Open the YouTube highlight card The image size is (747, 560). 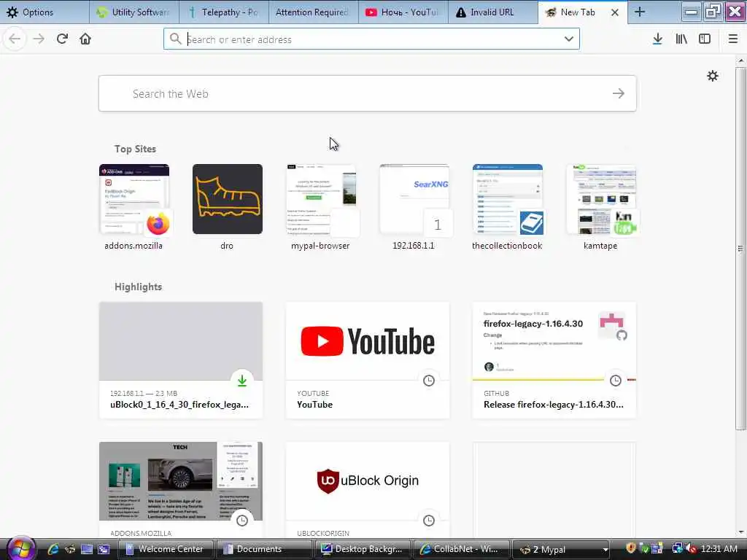pyautogui.click(x=368, y=360)
